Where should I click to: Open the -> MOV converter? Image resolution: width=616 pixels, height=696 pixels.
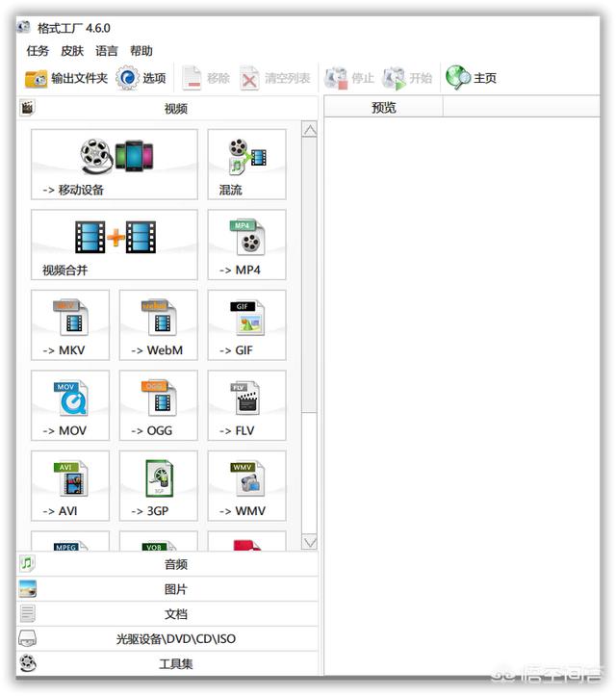70,405
